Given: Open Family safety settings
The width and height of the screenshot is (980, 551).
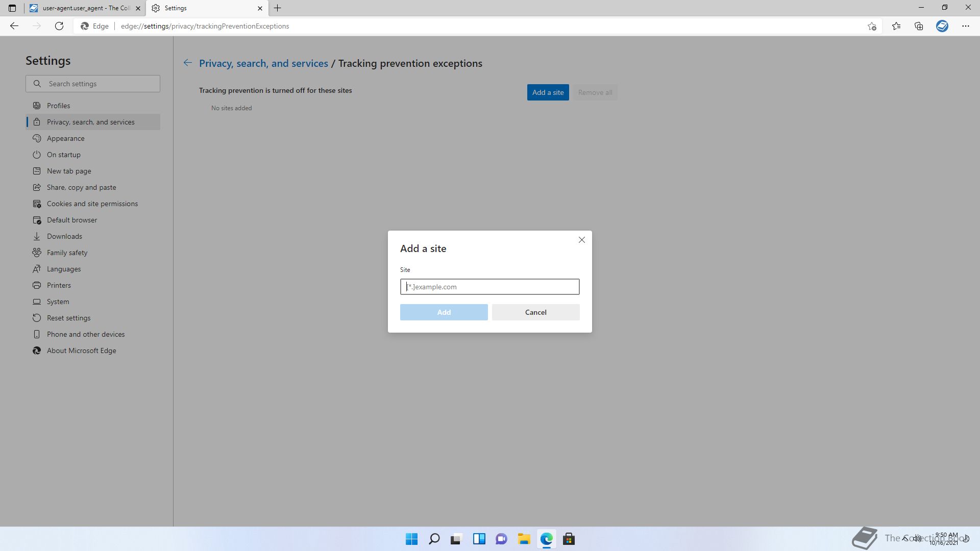Looking at the screenshot, I should [93, 253].
